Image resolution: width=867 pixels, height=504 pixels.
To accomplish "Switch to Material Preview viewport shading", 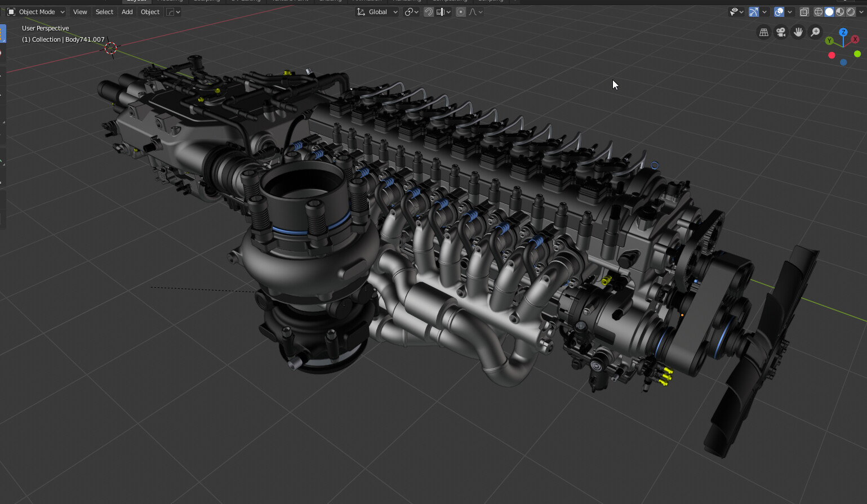I will coord(841,11).
